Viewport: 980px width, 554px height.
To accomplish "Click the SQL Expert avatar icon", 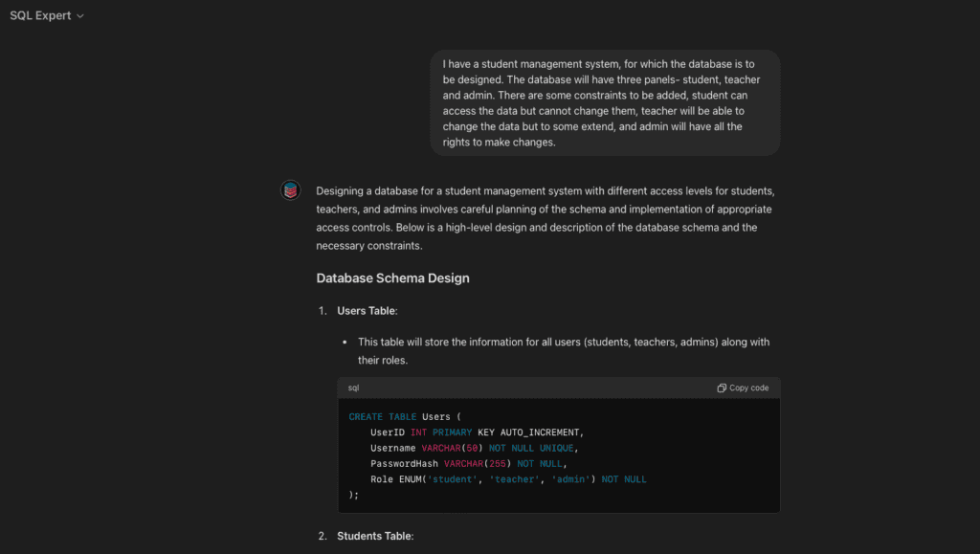I will (290, 189).
